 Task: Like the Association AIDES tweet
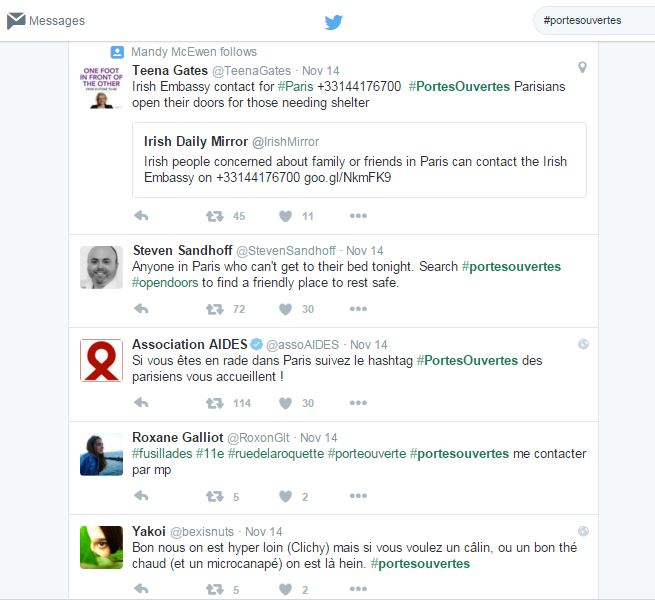[x=285, y=403]
